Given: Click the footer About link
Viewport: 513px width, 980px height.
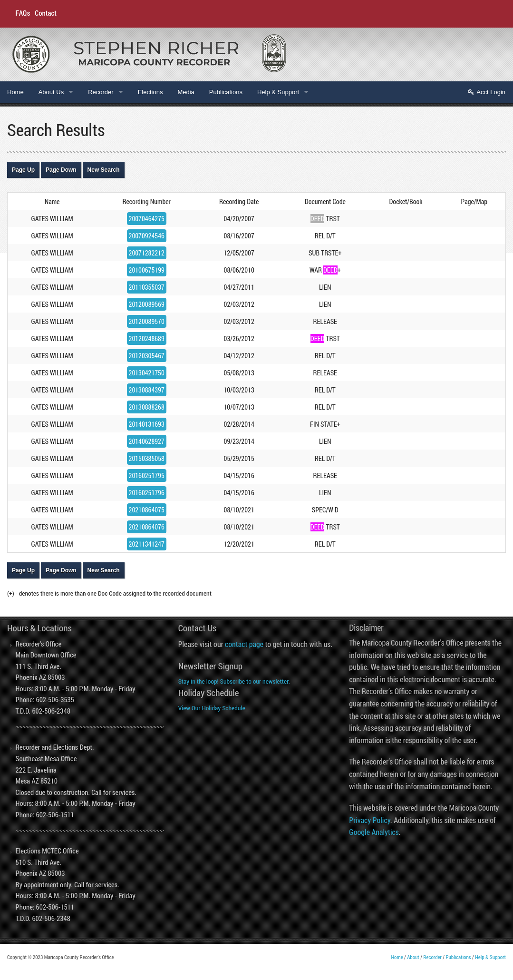Looking at the screenshot, I should click(x=413, y=957).
